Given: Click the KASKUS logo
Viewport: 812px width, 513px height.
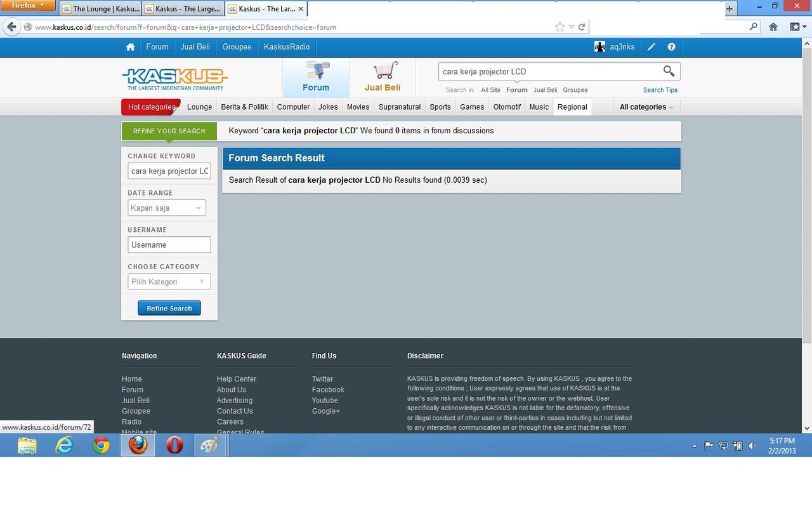Looking at the screenshot, I should [175, 79].
